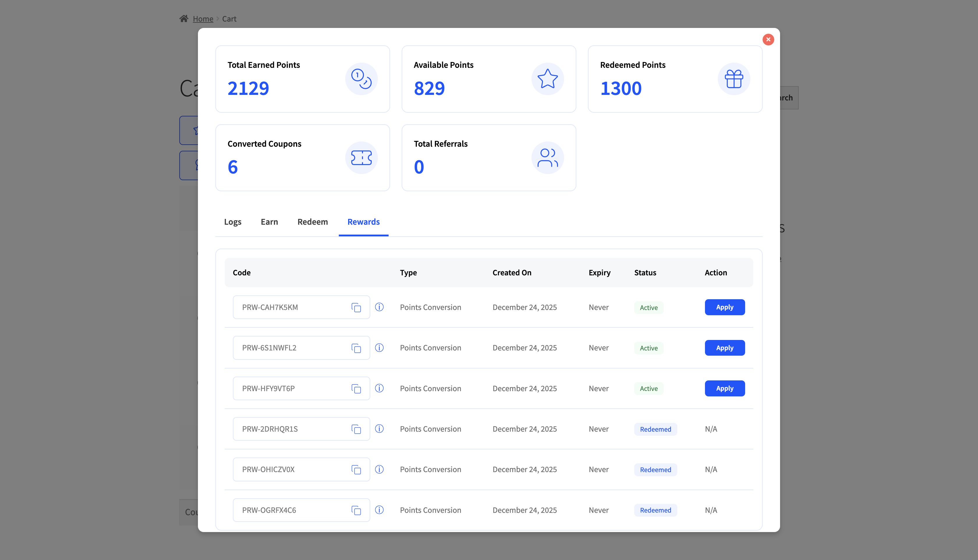The height and width of the screenshot is (560, 978).
Task: Copy the PRW-HFY9VT6P coupon code
Action: coord(356,389)
